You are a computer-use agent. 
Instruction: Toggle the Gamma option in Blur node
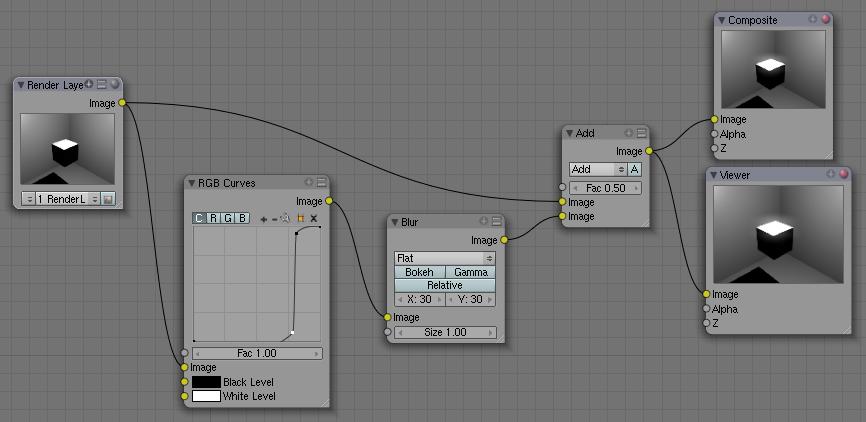tap(469, 272)
